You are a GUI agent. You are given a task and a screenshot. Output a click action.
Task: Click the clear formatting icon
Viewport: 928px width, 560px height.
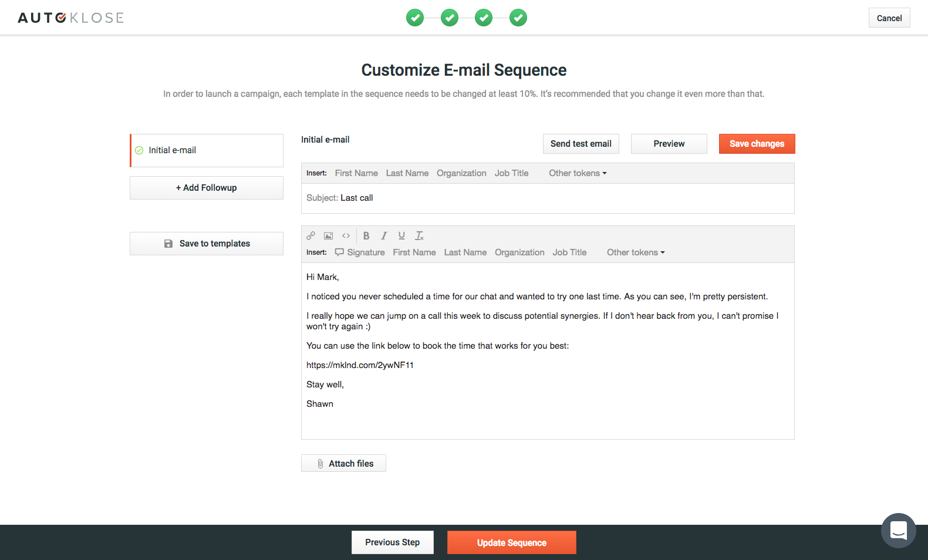click(x=419, y=236)
